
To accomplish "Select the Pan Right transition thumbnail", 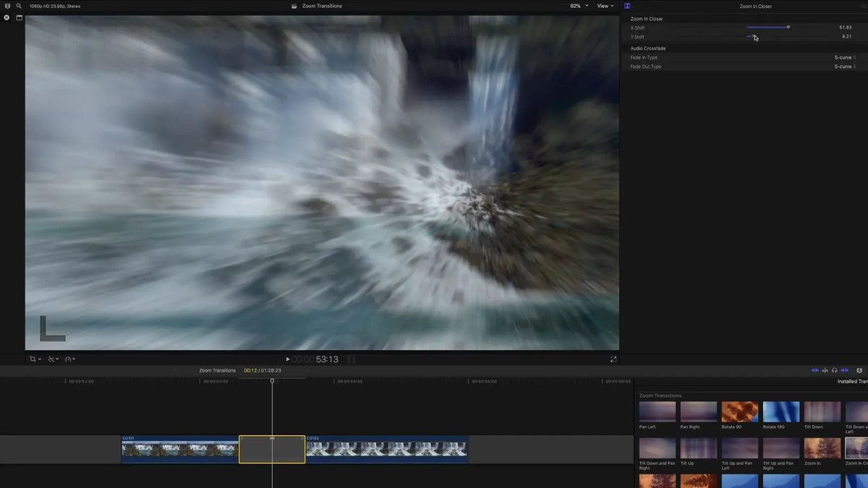I will 699,412.
